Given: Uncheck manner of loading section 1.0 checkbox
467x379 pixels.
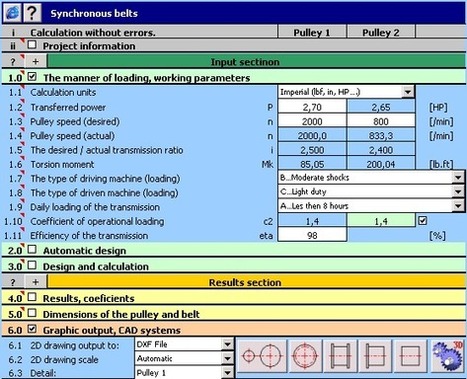Looking at the screenshot, I should [32, 77].
